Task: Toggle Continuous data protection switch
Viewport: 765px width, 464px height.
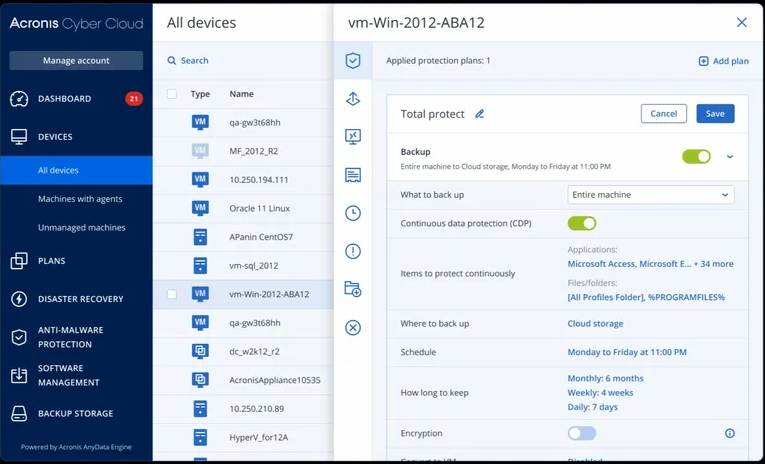Action: click(x=582, y=223)
